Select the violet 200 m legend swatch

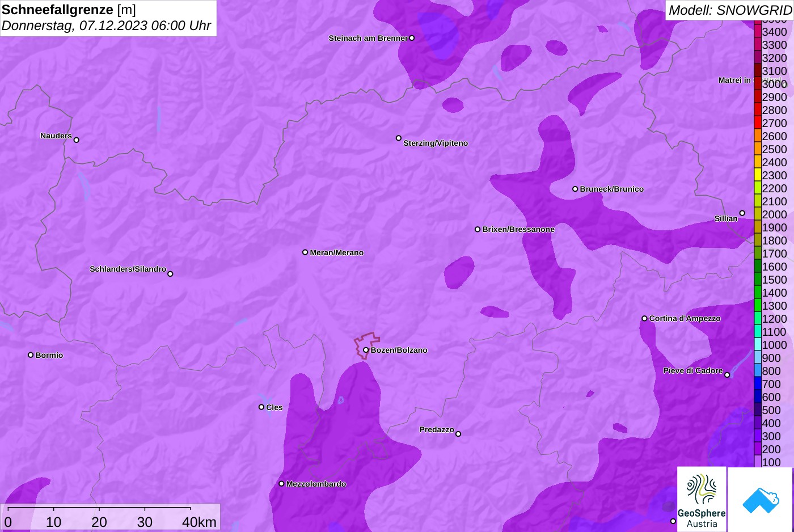point(757,449)
